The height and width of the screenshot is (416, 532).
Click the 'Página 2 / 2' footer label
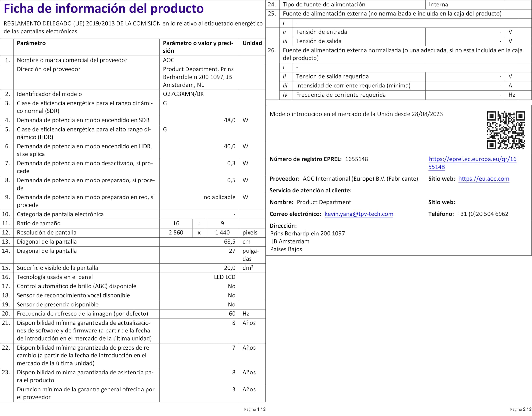[x=521, y=409]
